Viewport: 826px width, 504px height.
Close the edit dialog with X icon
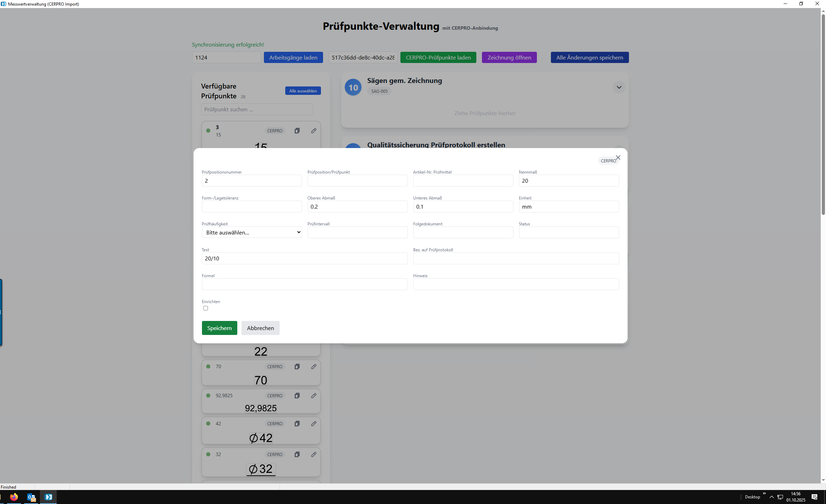[618, 157]
